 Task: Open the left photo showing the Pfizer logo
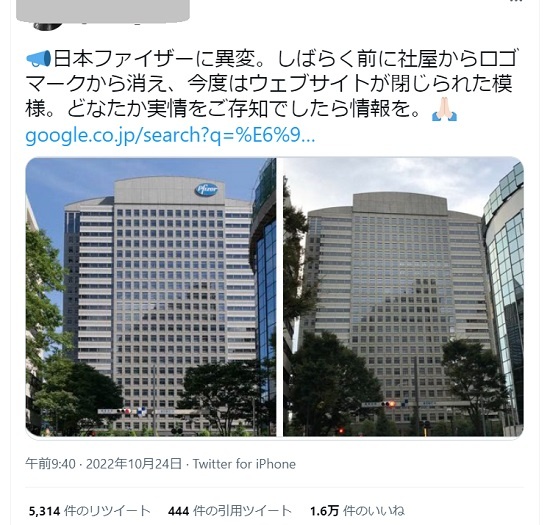(x=151, y=297)
